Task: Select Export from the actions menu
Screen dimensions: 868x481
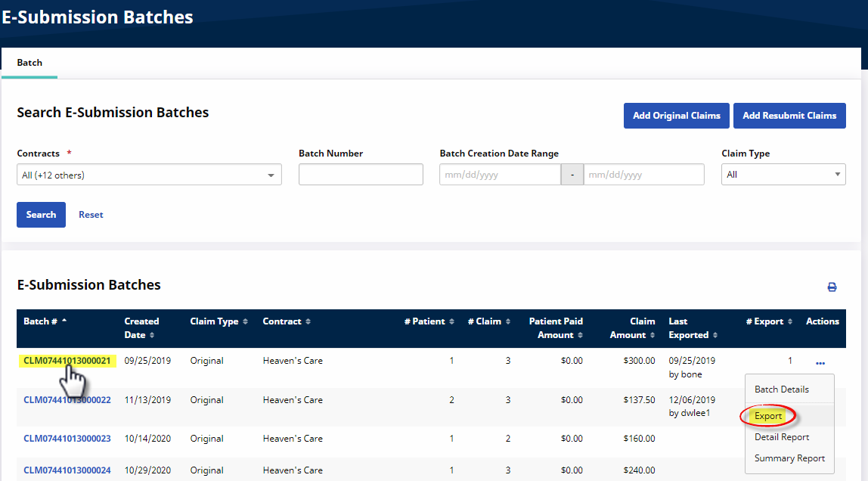Action: click(x=768, y=416)
